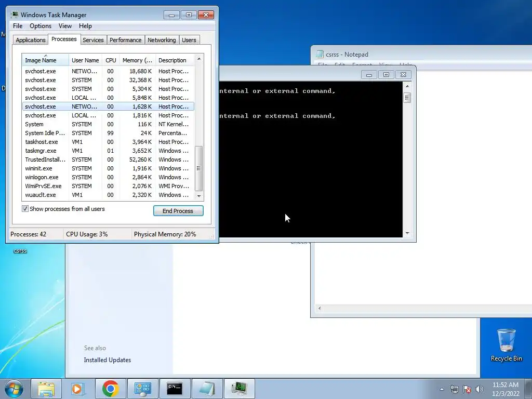
Task: Select the WmiPrvSE.exe process row
Action: coord(108,186)
